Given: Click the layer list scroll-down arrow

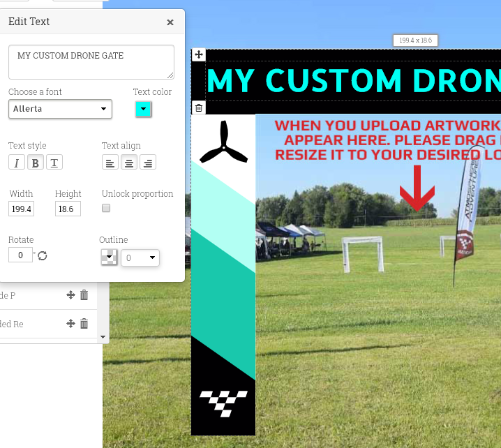Looking at the screenshot, I should pos(103,337).
